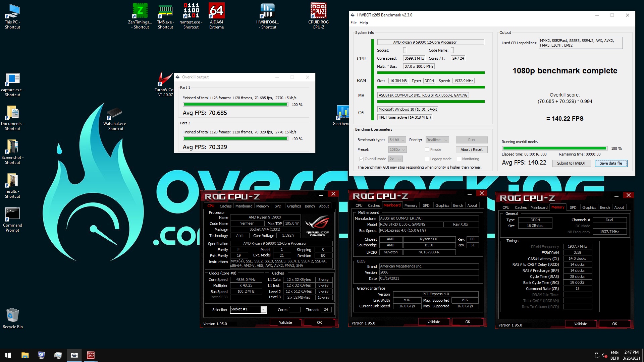Toggle Overkill mode checkbox
This screenshot has width=644, height=362.
pyautogui.click(x=361, y=159)
